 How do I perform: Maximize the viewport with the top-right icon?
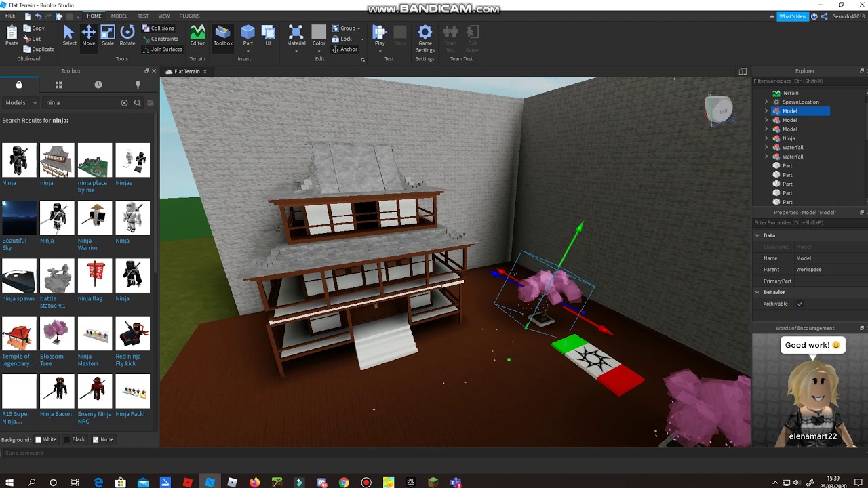tap(743, 71)
